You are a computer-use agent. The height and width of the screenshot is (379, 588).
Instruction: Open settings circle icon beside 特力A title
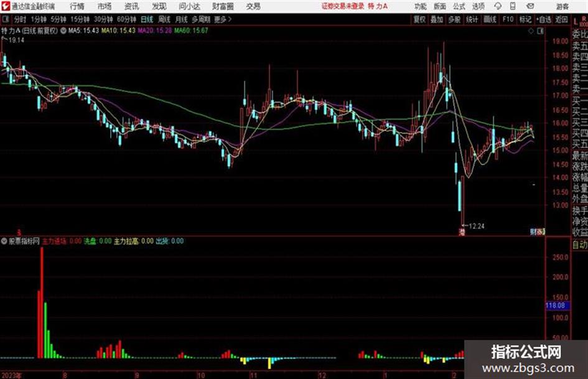[x=63, y=30]
